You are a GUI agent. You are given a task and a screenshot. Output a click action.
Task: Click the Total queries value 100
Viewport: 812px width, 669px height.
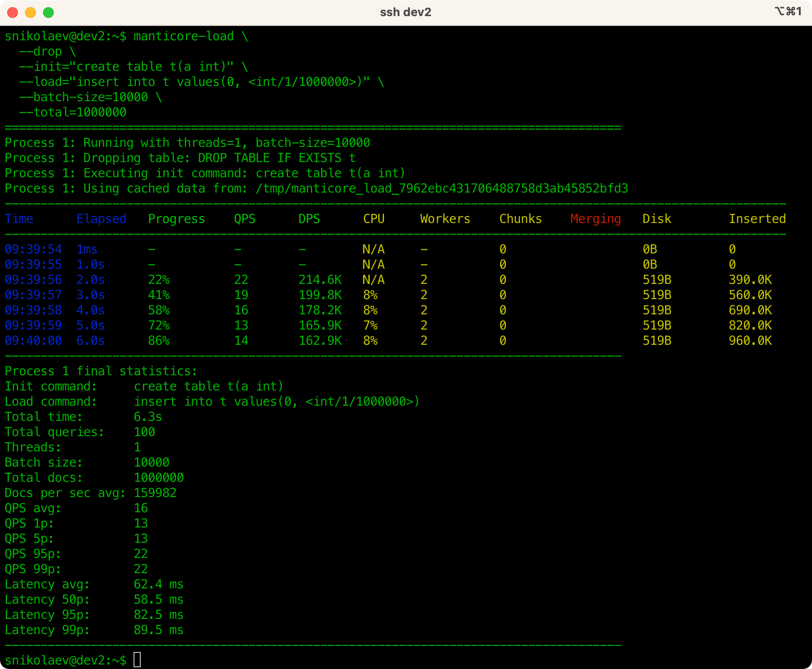point(144,432)
